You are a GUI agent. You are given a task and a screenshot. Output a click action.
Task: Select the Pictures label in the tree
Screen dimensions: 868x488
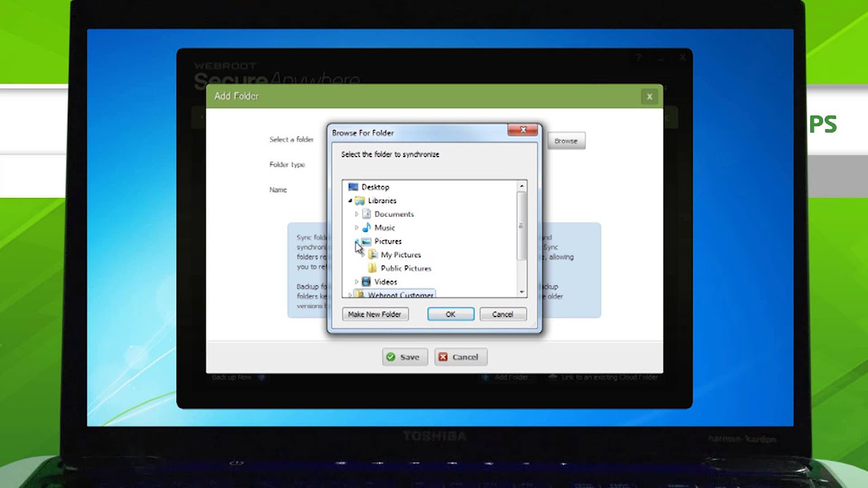[x=388, y=241]
